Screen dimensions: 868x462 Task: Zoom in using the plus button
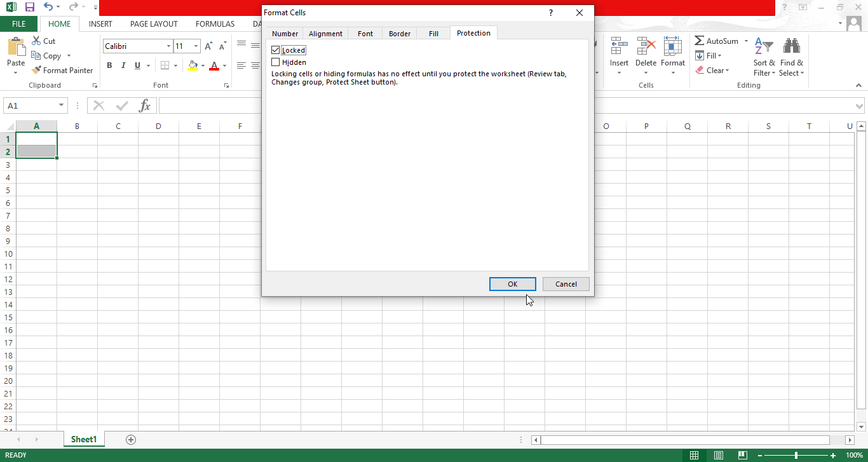click(833, 455)
